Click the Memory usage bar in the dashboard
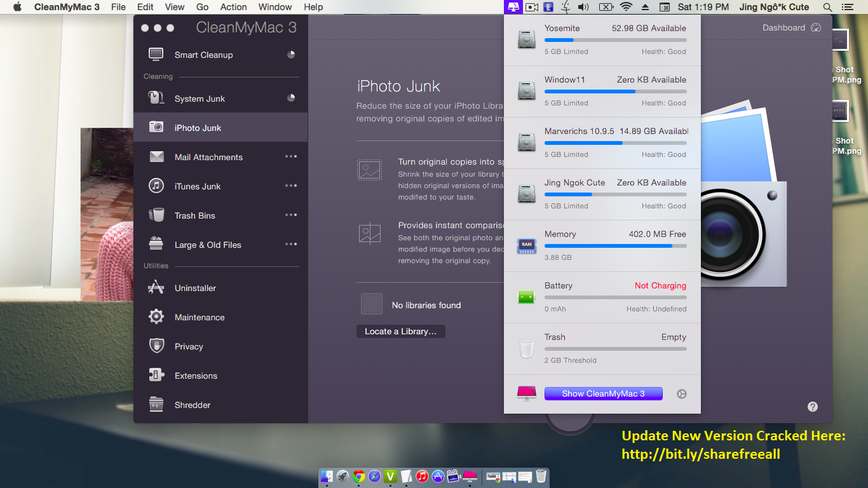 (615, 247)
